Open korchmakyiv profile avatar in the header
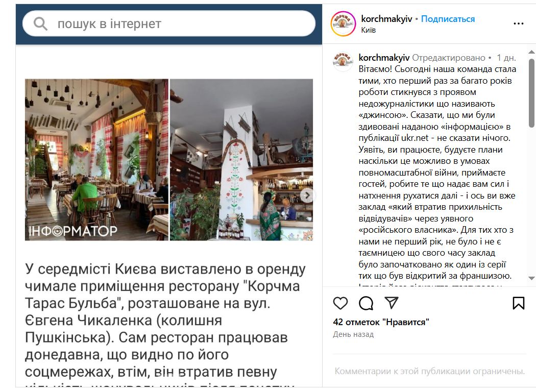The image size is (536, 392). pyautogui.click(x=343, y=23)
